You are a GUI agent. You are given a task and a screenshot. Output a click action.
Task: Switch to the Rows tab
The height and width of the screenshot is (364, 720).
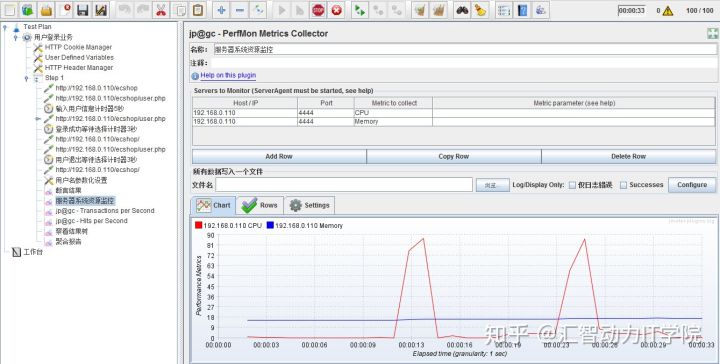click(260, 206)
